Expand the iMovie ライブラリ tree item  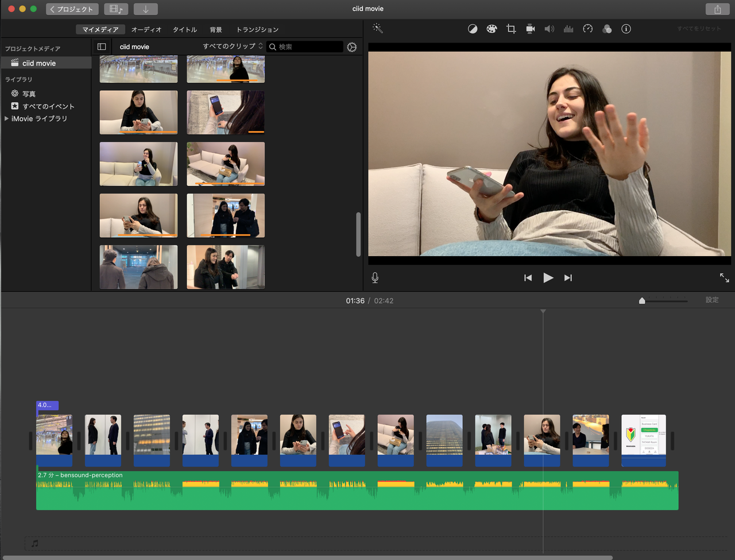pyautogui.click(x=6, y=118)
